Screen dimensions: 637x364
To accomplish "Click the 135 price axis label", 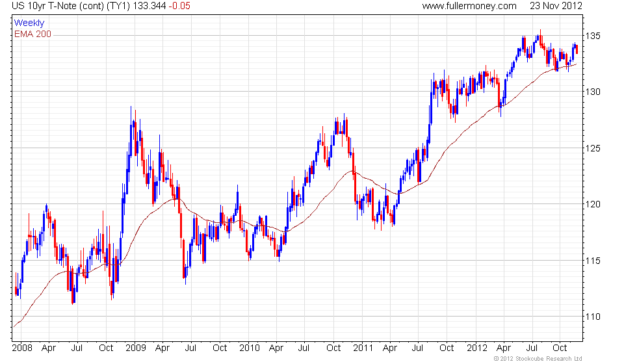I will coord(593,36).
